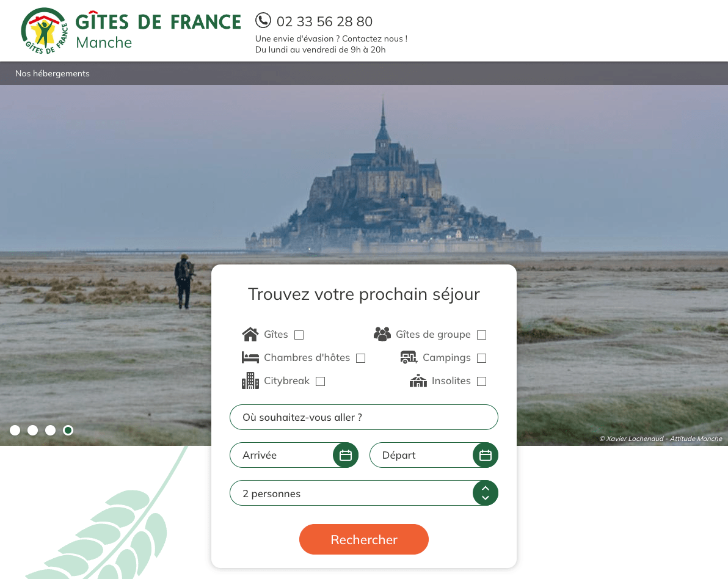Open the Nos hébergements menu
The width and height of the screenshot is (728, 579).
pos(53,73)
